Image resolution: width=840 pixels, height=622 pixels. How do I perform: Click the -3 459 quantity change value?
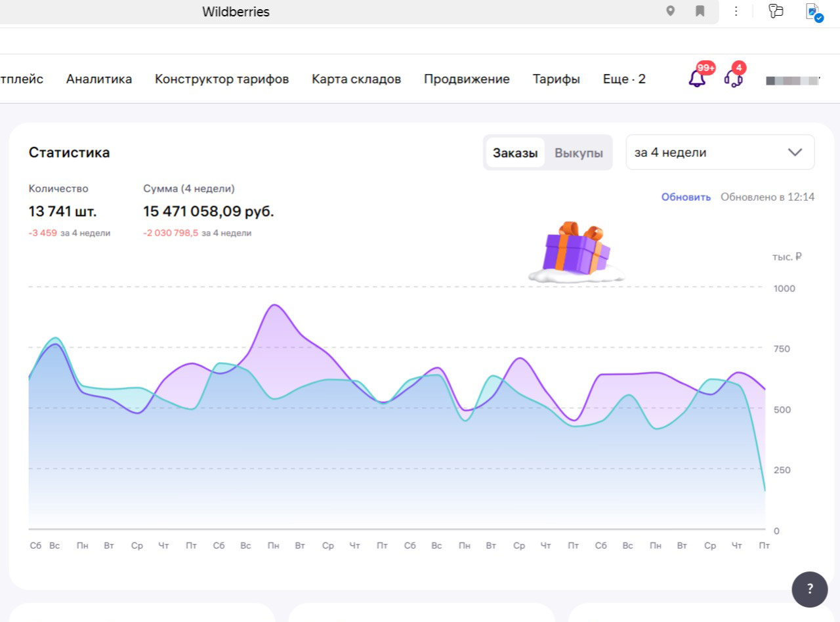(43, 233)
